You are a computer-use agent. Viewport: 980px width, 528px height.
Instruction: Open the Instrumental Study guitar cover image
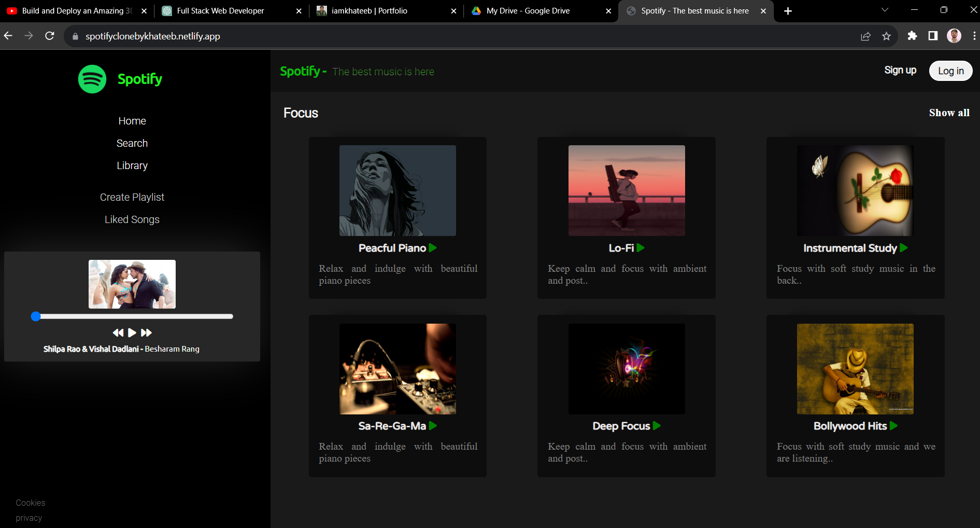(x=855, y=190)
